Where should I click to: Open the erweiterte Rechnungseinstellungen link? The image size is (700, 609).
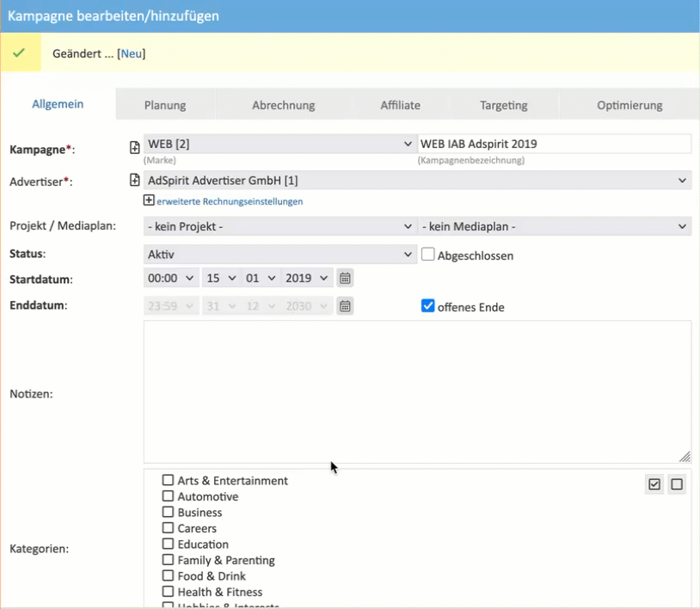[230, 201]
